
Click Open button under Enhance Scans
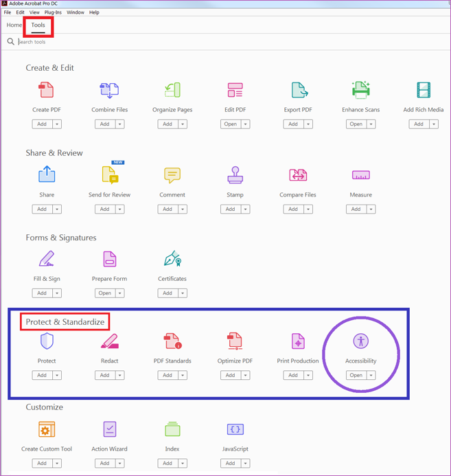[x=356, y=124]
